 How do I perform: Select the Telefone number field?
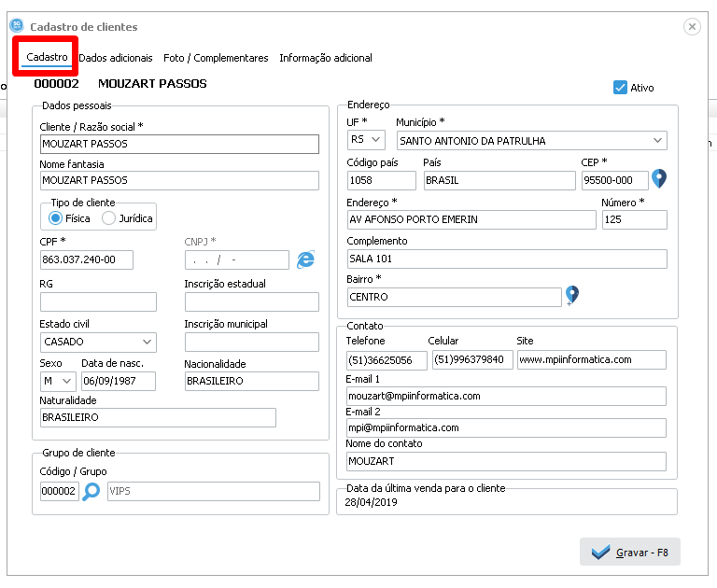coord(386,360)
